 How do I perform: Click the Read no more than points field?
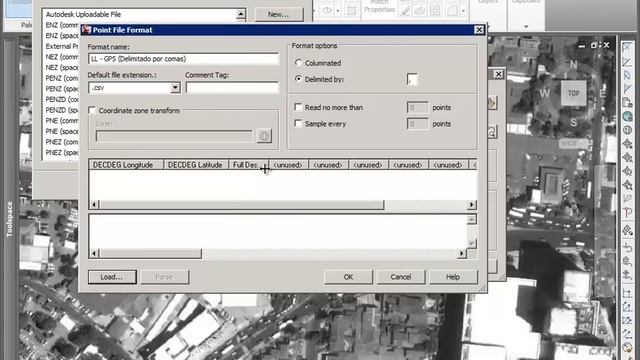(x=418, y=107)
